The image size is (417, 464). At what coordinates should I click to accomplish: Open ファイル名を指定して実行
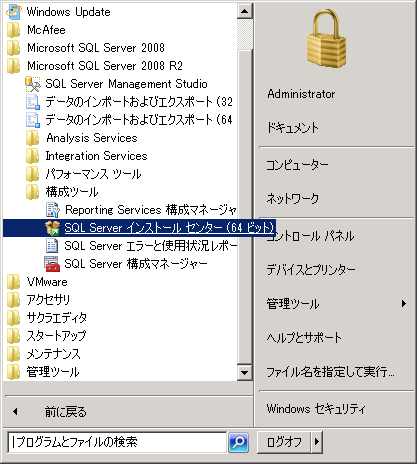(330, 371)
